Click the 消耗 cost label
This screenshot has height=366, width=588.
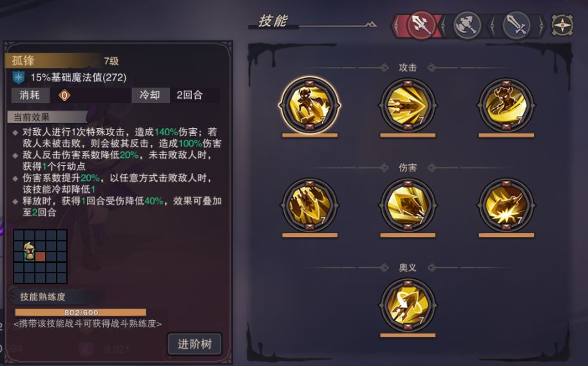[30, 95]
